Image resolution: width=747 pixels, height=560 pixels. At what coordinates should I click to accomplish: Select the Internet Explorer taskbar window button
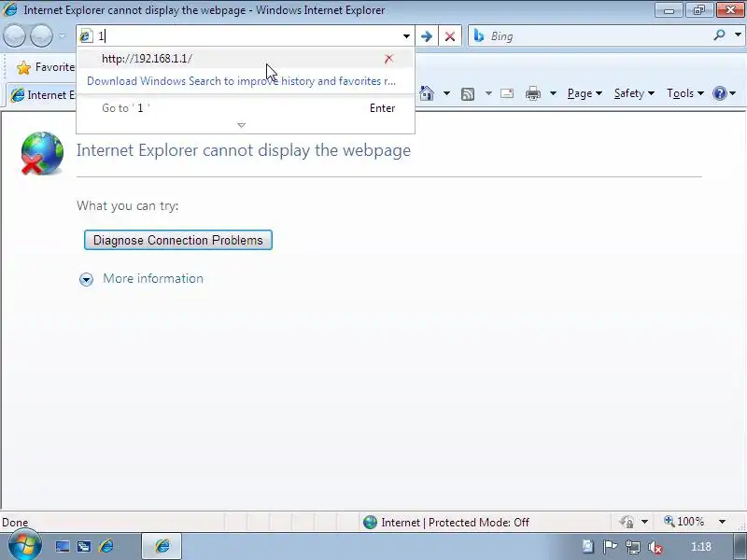coord(162,546)
